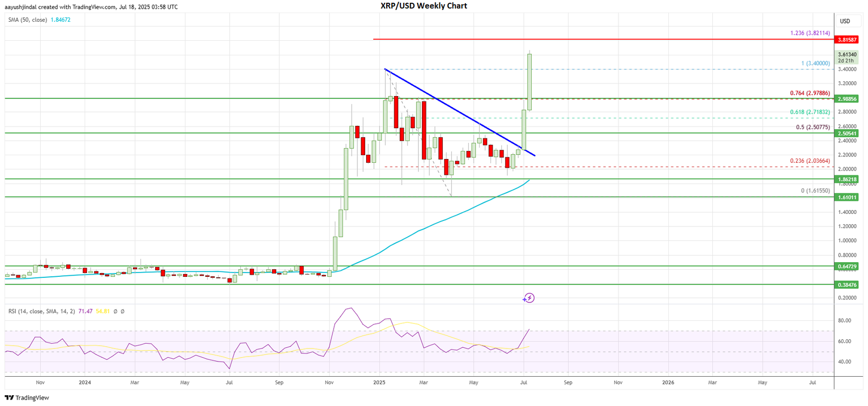Click the green 2.50541 price level label
This screenshot has width=868, height=406.
pyautogui.click(x=847, y=134)
